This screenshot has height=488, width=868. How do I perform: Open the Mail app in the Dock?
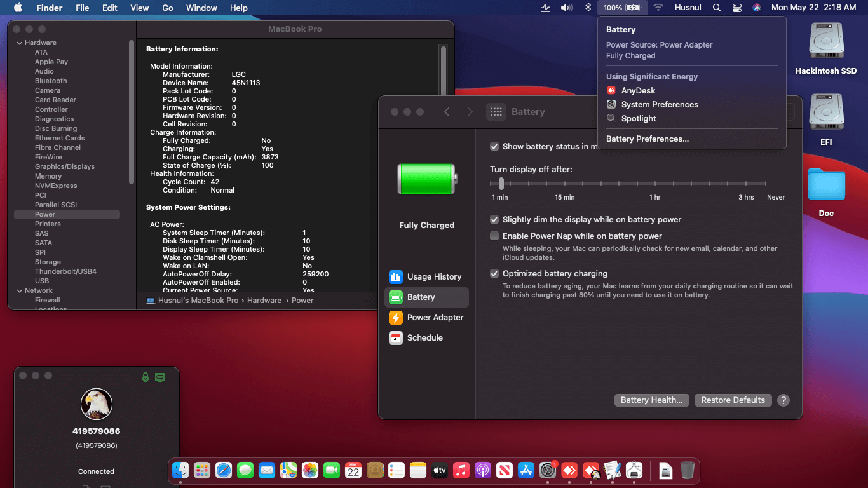267,470
